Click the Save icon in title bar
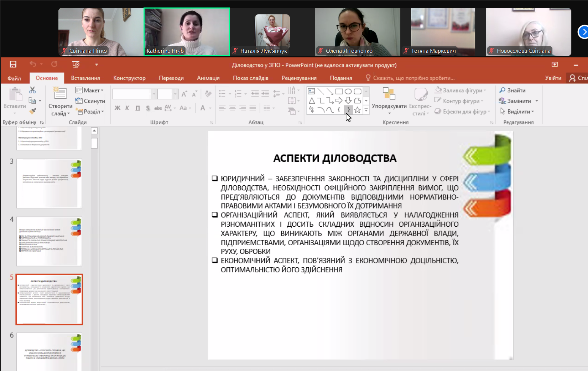The image size is (588, 371). (13, 64)
